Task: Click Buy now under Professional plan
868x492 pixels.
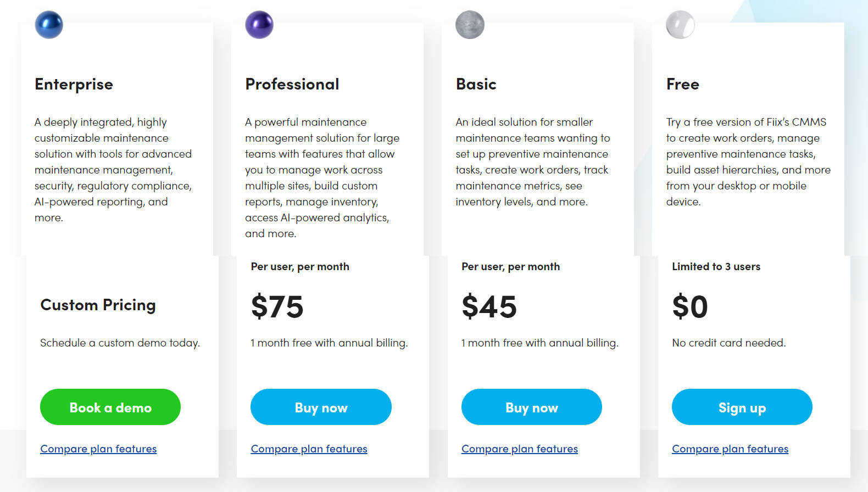Action: (321, 407)
